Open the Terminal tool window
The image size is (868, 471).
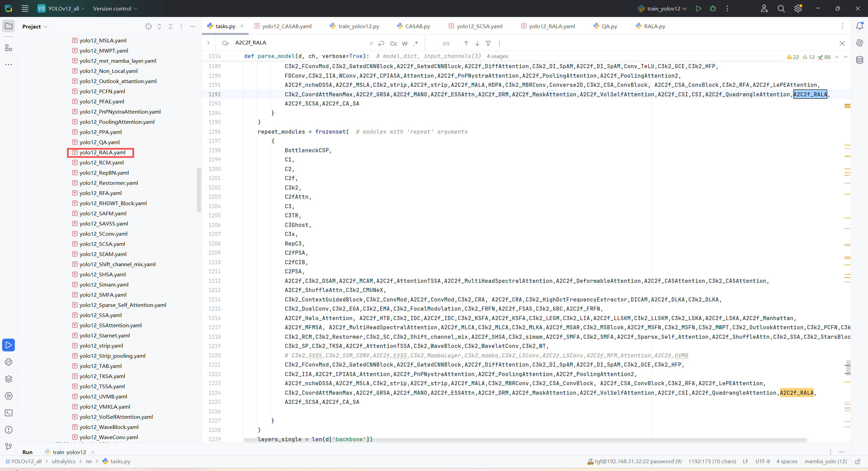pos(8,413)
